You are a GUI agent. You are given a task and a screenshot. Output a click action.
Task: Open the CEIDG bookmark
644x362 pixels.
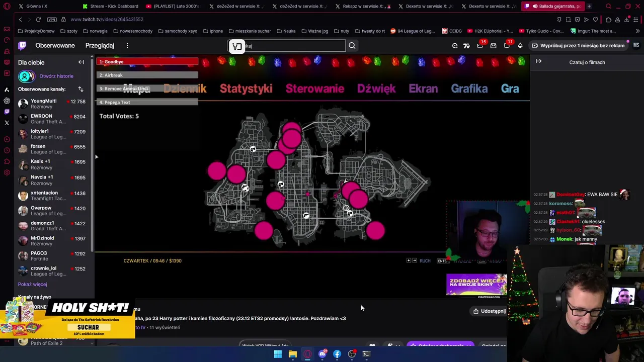click(452, 31)
